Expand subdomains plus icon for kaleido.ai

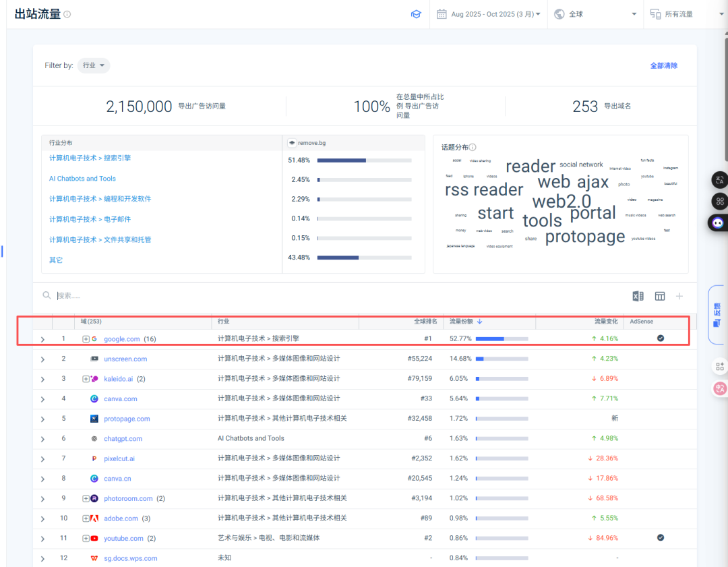pyautogui.click(x=86, y=379)
